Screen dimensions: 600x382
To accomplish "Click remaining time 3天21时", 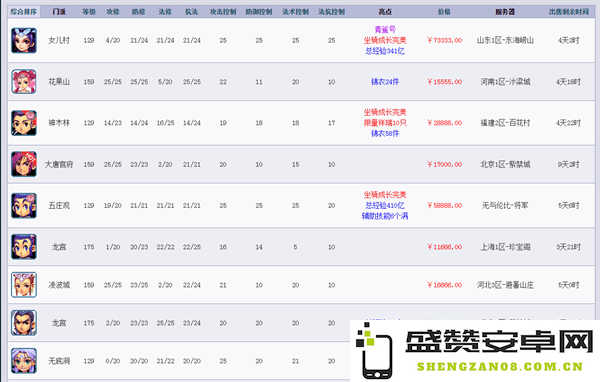I will [569, 247].
